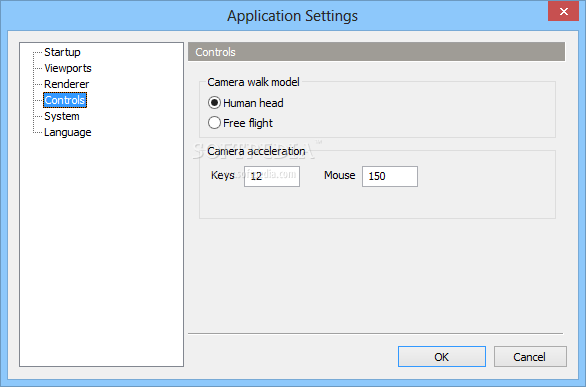Click the Application Settings title text
This screenshot has width=586, height=387.
click(293, 16)
